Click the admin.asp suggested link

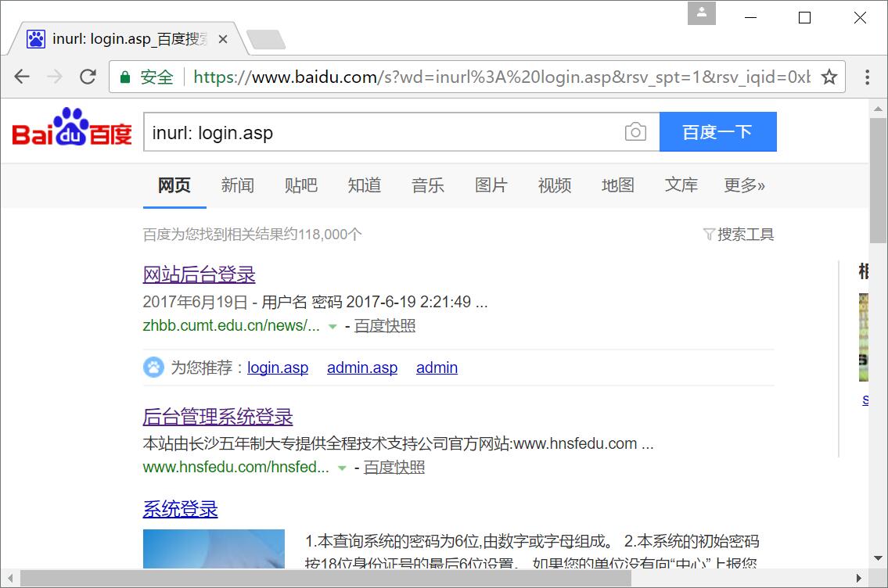point(362,367)
